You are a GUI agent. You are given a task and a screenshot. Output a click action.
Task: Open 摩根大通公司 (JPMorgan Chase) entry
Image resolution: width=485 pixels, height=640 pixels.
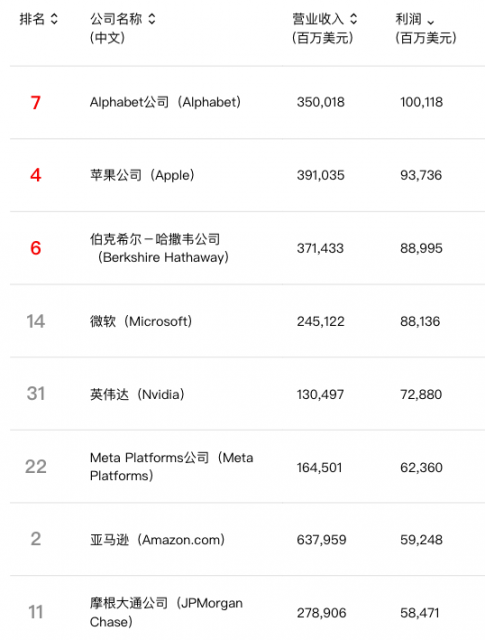click(x=166, y=612)
